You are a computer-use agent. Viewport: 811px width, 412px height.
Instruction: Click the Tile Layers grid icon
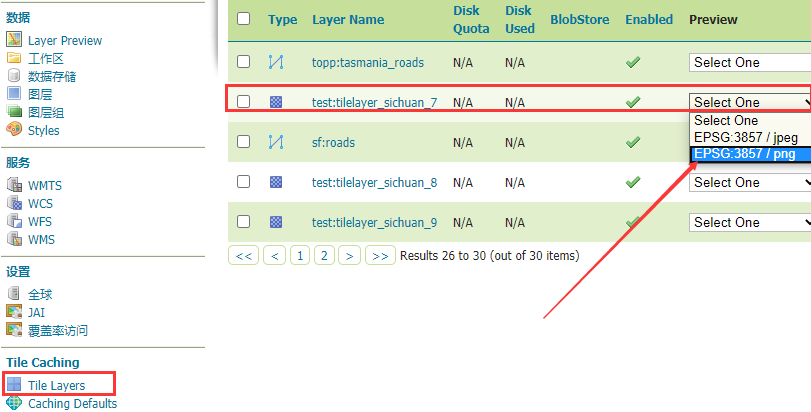14,385
